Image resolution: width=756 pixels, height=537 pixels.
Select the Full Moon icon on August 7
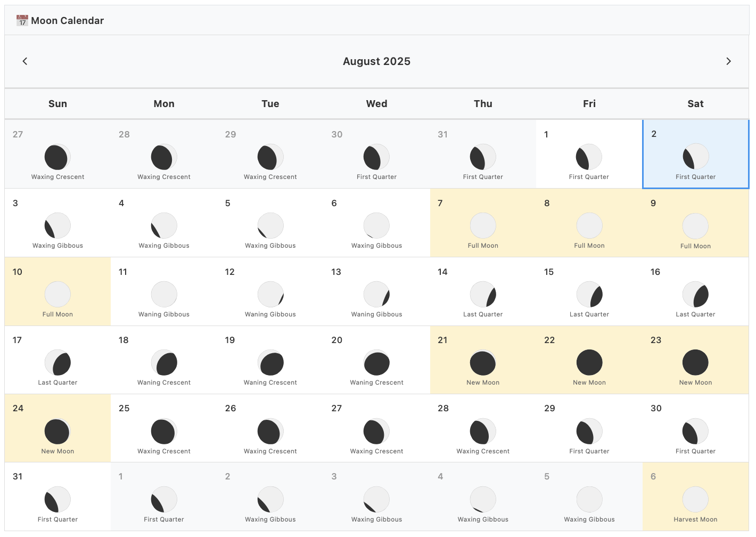[x=482, y=225]
